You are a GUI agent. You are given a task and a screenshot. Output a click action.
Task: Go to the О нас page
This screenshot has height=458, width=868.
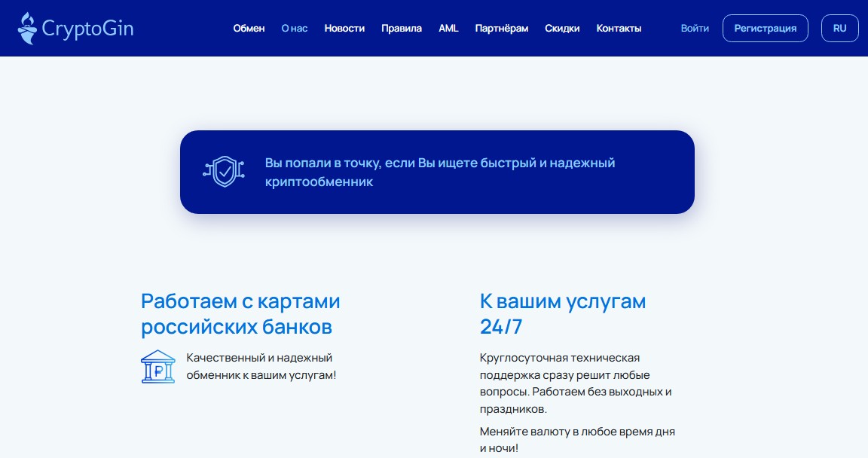pos(295,28)
